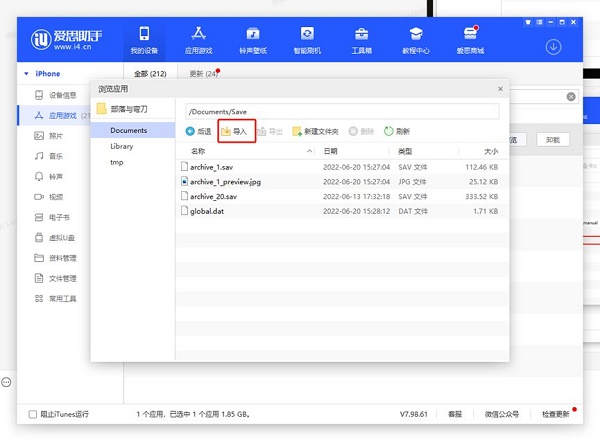Open the download manager arrow icon
The height and width of the screenshot is (441, 600).
(553, 47)
